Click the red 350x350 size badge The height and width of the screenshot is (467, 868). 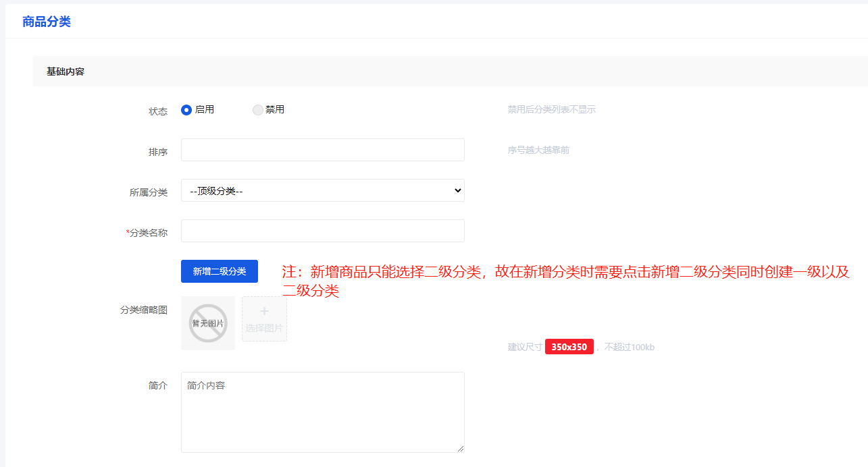[x=569, y=347]
